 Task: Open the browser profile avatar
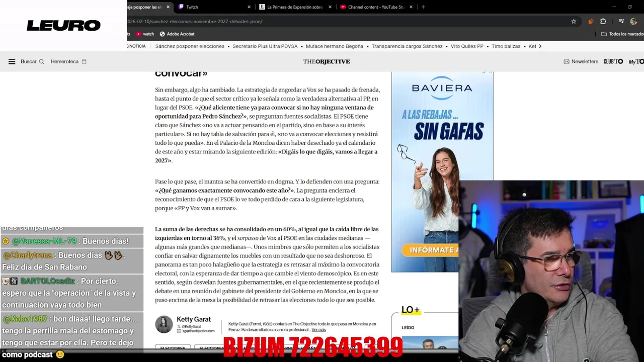pos(633,22)
